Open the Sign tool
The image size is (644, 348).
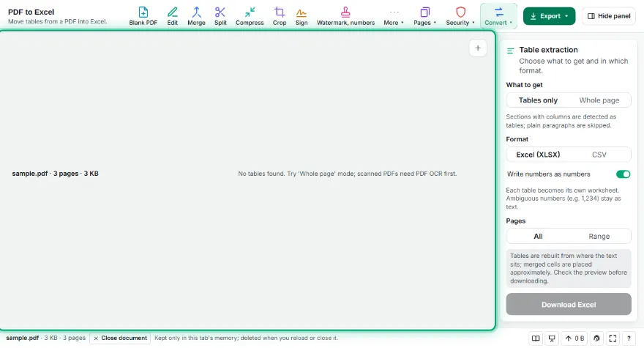click(301, 16)
